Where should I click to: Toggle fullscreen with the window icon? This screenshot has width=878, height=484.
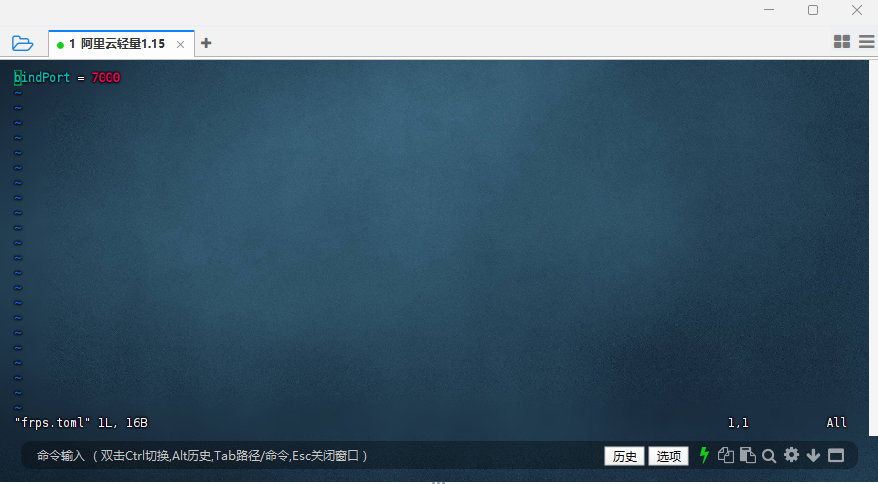click(836, 455)
